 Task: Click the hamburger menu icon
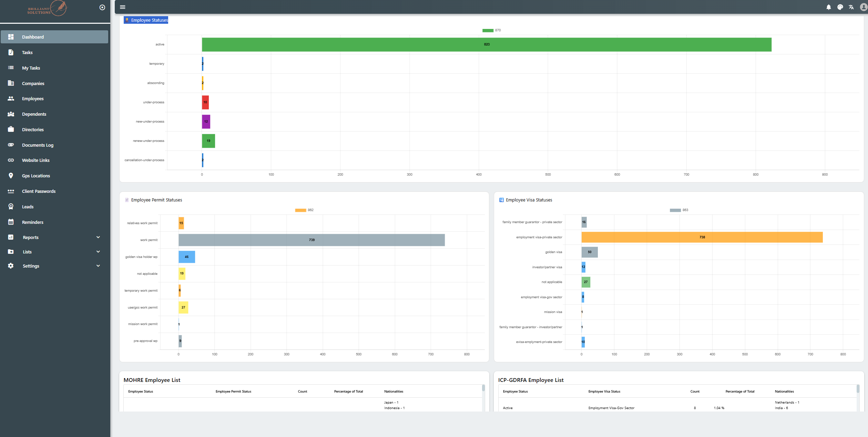122,7
